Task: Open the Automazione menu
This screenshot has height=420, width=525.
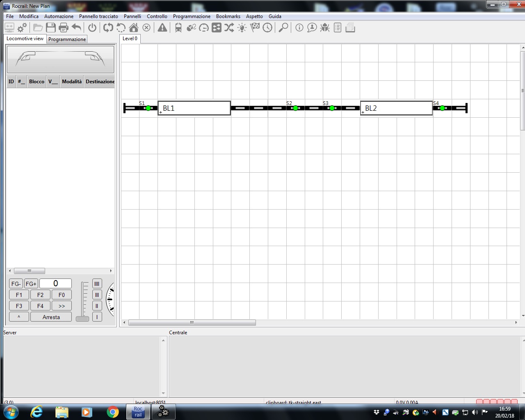Action: (59, 16)
